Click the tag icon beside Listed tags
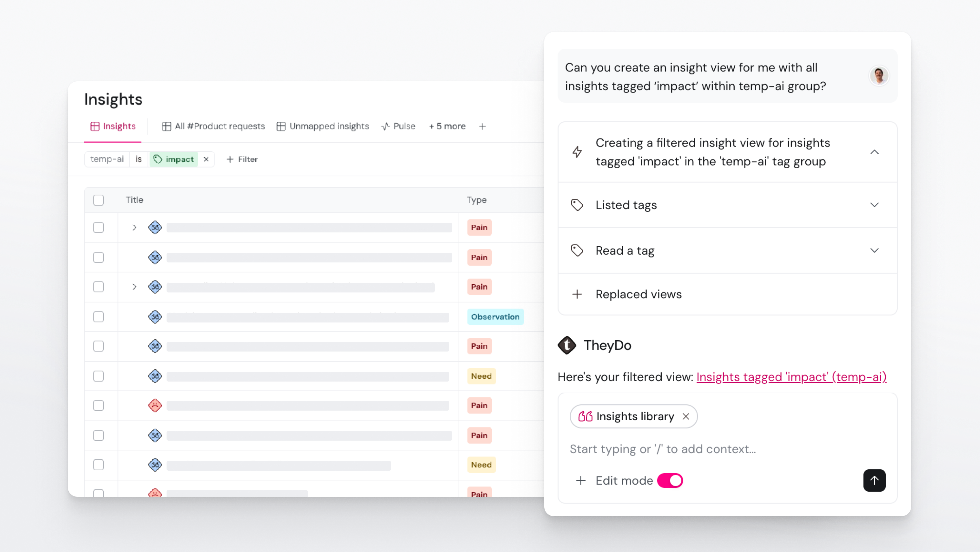980x552 pixels. 577,205
